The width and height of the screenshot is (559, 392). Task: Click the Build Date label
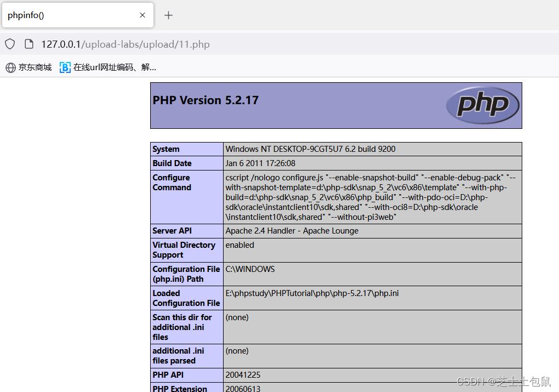pos(172,163)
